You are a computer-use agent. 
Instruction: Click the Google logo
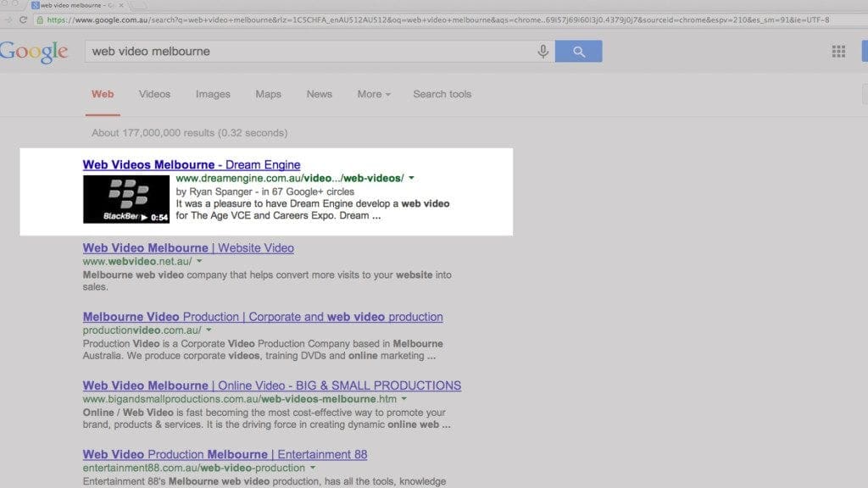point(33,52)
